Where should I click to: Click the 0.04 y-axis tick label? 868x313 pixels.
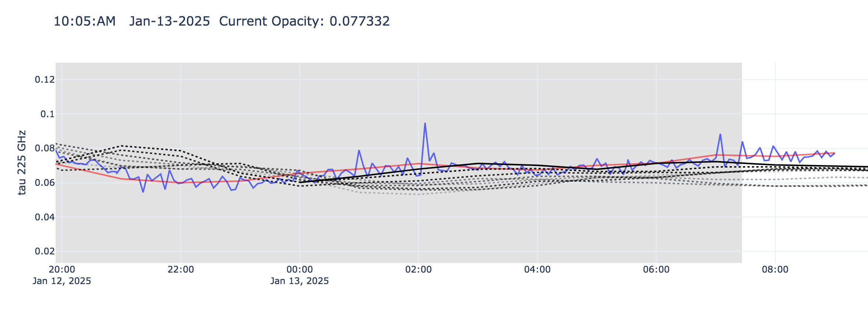point(45,217)
